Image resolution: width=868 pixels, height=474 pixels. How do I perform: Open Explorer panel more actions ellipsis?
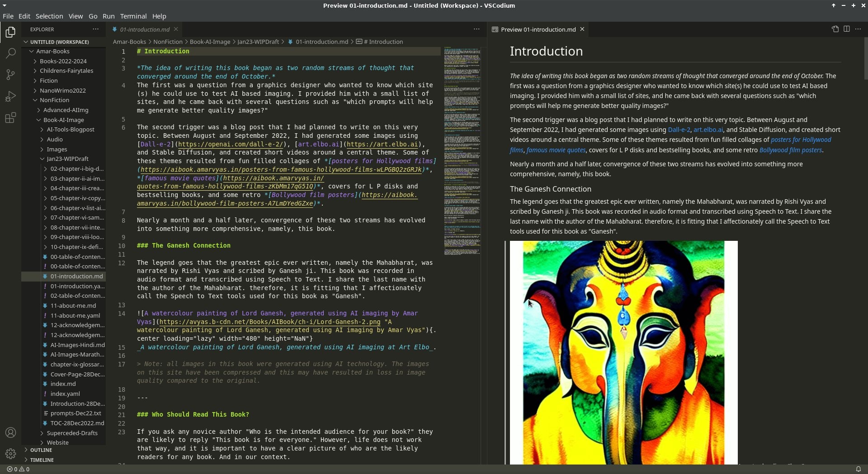coord(95,29)
